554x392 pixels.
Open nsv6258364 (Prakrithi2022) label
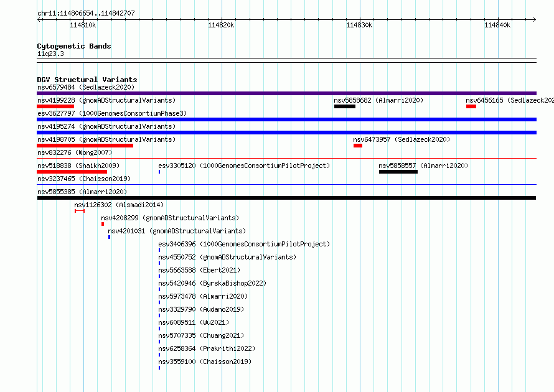click(x=207, y=348)
